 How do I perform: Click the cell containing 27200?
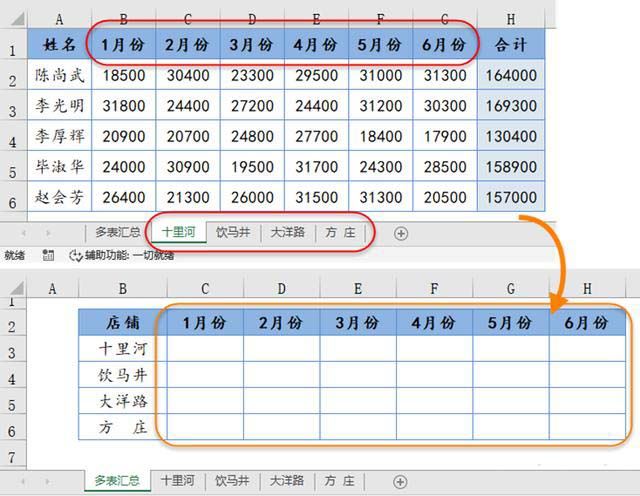(x=252, y=106)
